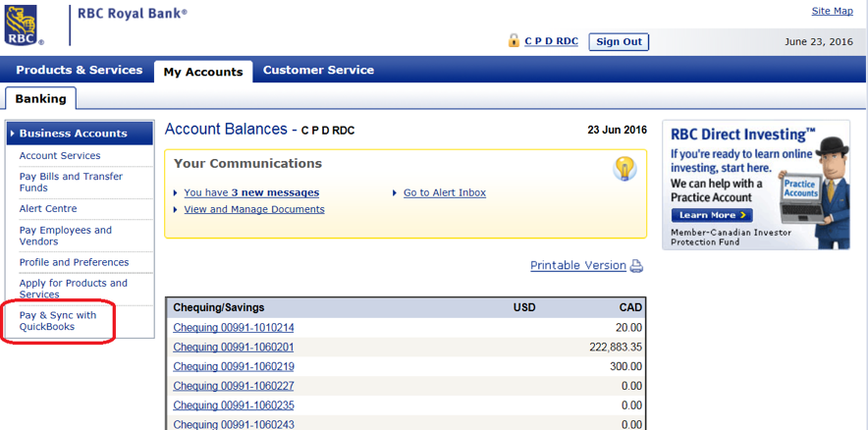
Task: Click the lightbulb tips icon in Communications
Action: pos(624,169)
